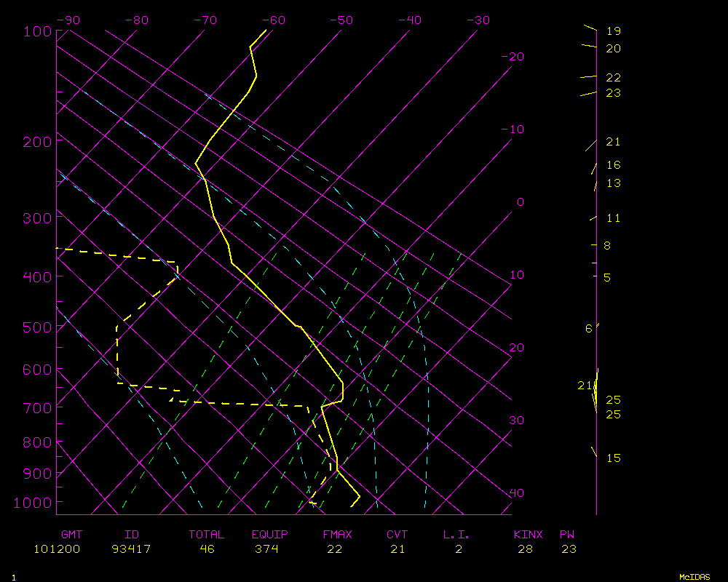The height and width of the screenshot is (582, 728).
Task: Select the EQUIP value 374
Action: click(270, 549)
